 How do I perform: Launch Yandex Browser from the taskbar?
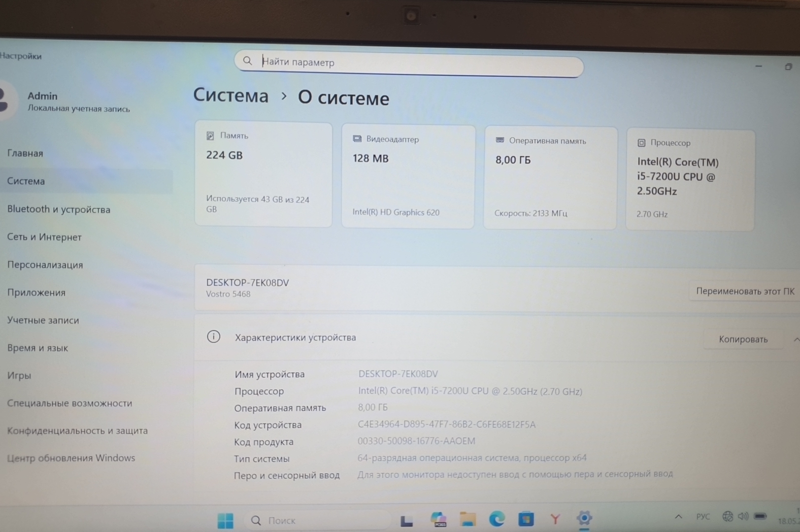coord(555,519)
